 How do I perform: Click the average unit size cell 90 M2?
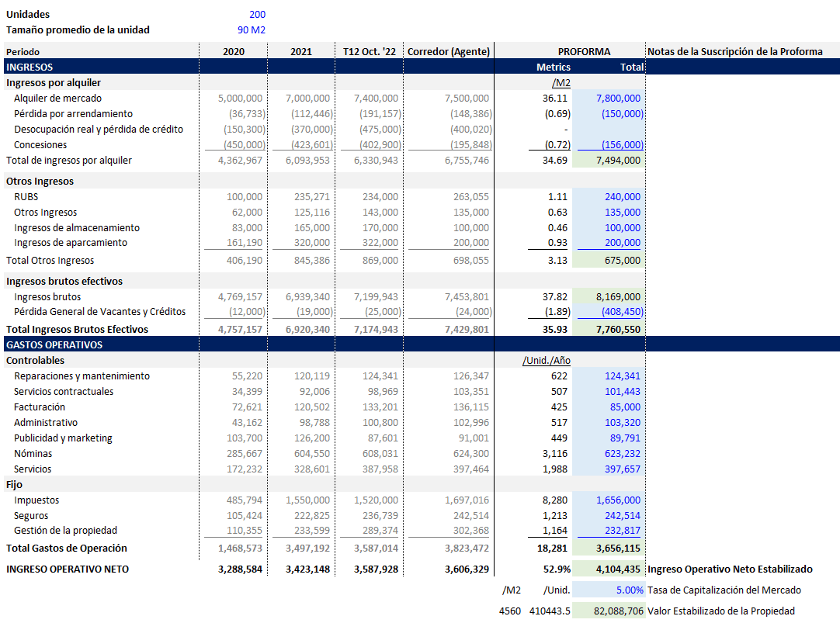251,30
